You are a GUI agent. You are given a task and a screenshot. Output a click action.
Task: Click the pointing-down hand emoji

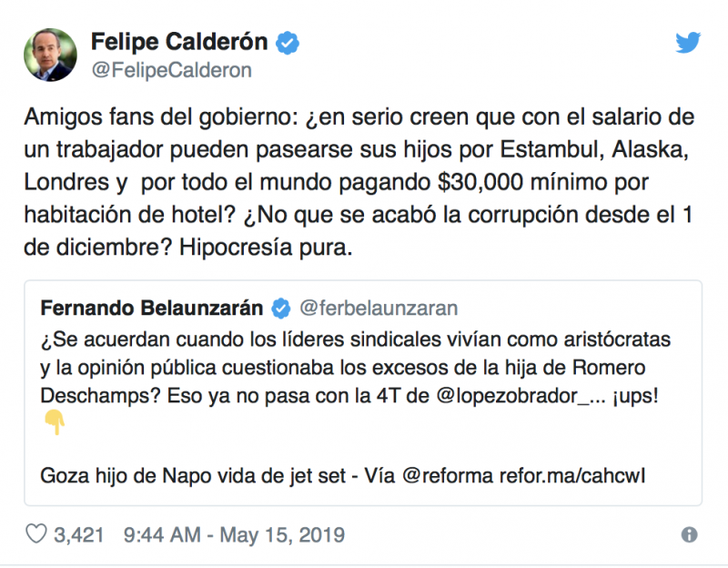[53, 421]
